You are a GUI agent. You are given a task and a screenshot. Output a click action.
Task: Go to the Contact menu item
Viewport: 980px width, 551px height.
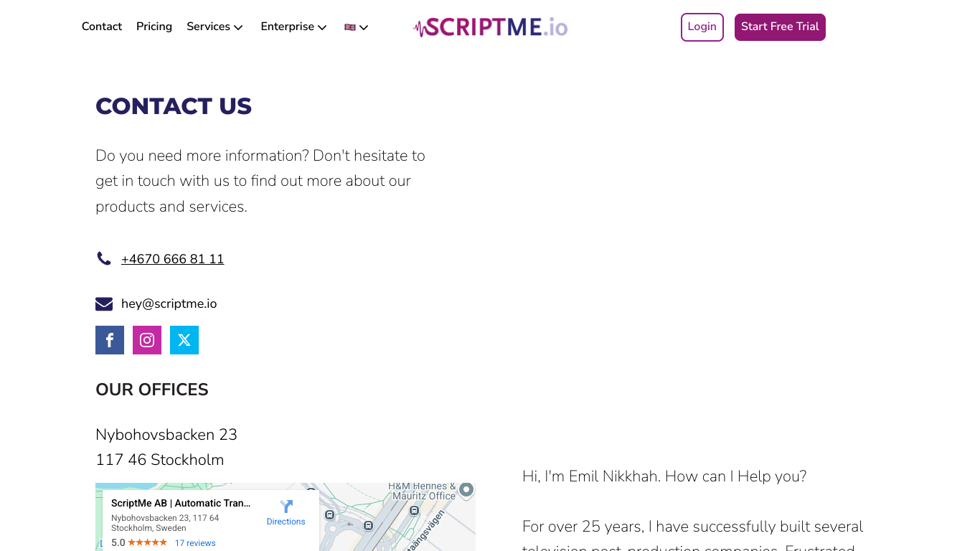(102, 27)
